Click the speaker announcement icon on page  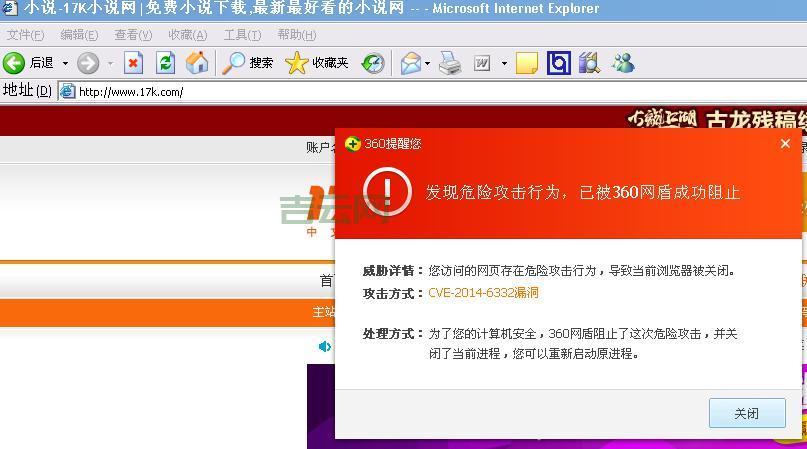click(x=325, y=347)
